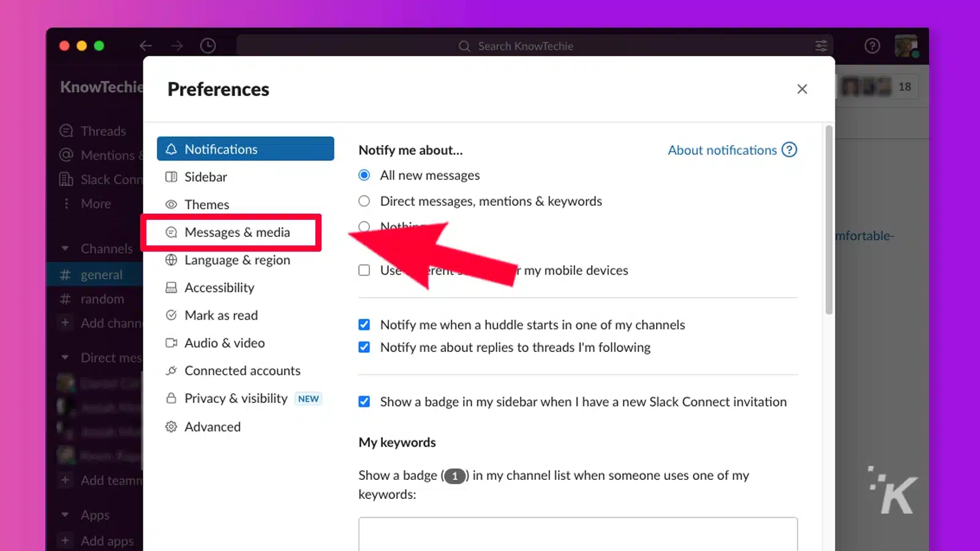Click the Sidebar panel icon

click(x=171, y=177)
